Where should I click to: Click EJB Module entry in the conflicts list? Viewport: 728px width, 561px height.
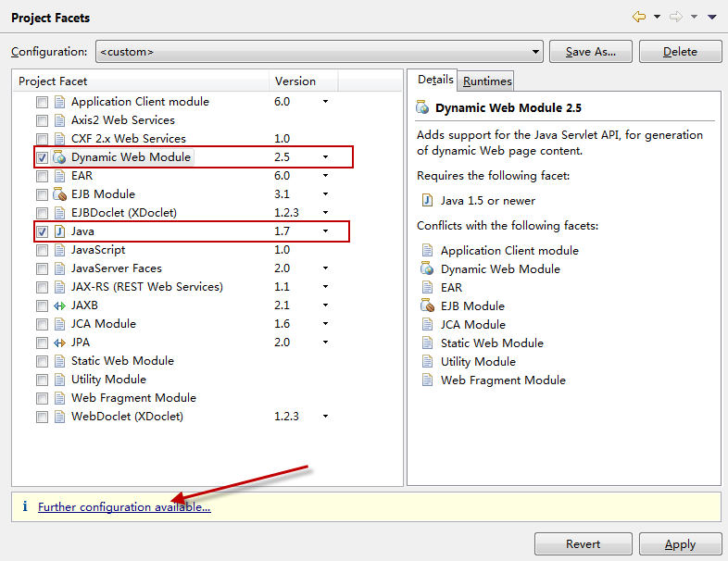click(472, 305)
